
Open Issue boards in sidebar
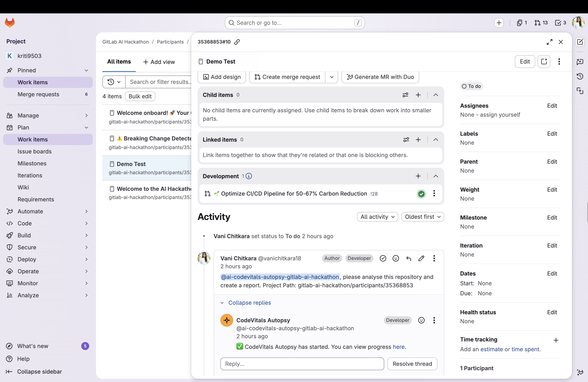[x=34, y=151]
